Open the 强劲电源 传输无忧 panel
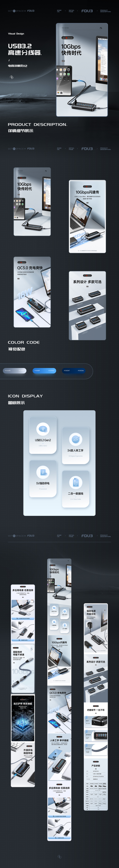 coord(96,628)
